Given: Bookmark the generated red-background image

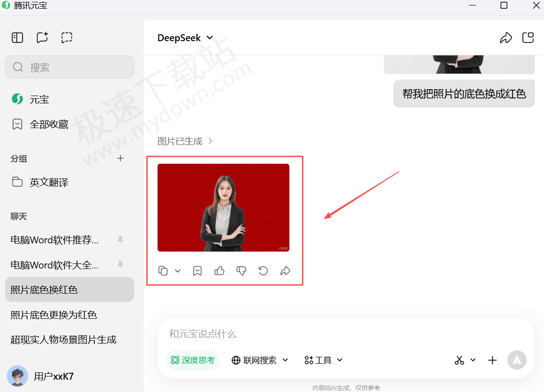Looking at the screenshot, I should pyautogui.click(x=197, y=271).
